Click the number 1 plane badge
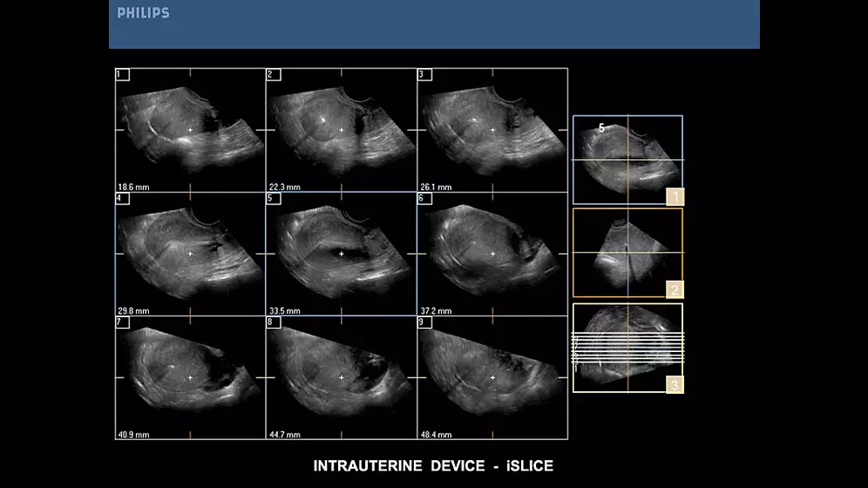This screenshot has width=868, height=488. tap(675, 196)
